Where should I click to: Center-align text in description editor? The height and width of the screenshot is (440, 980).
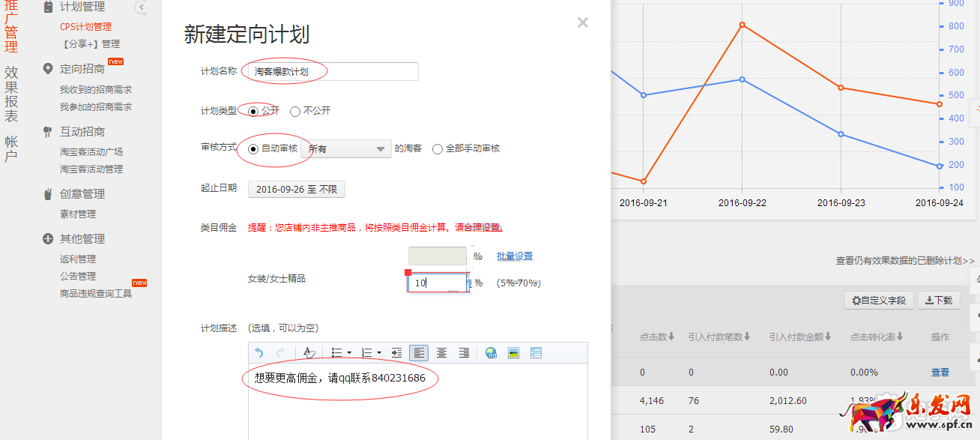click(x=442, y=353)
